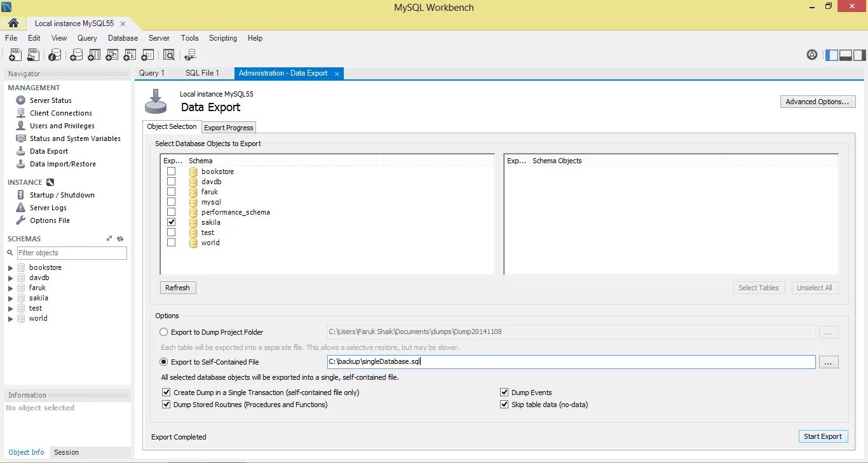Open Data Import/Restore in navigator

pyautogui.click(x=62, y=164)
